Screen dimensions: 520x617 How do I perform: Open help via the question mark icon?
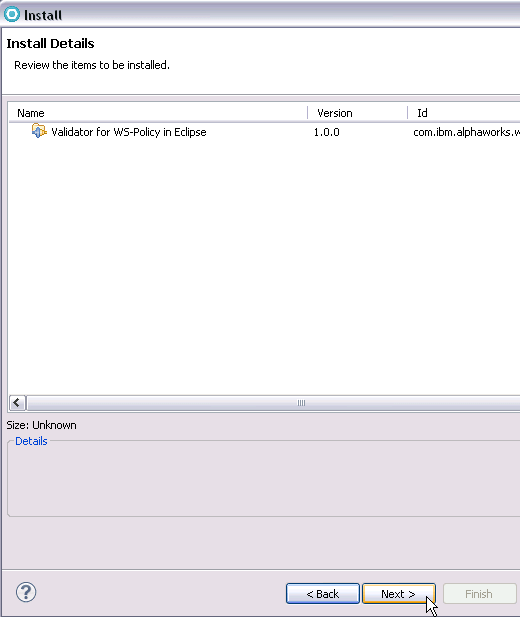pos(26,592)
